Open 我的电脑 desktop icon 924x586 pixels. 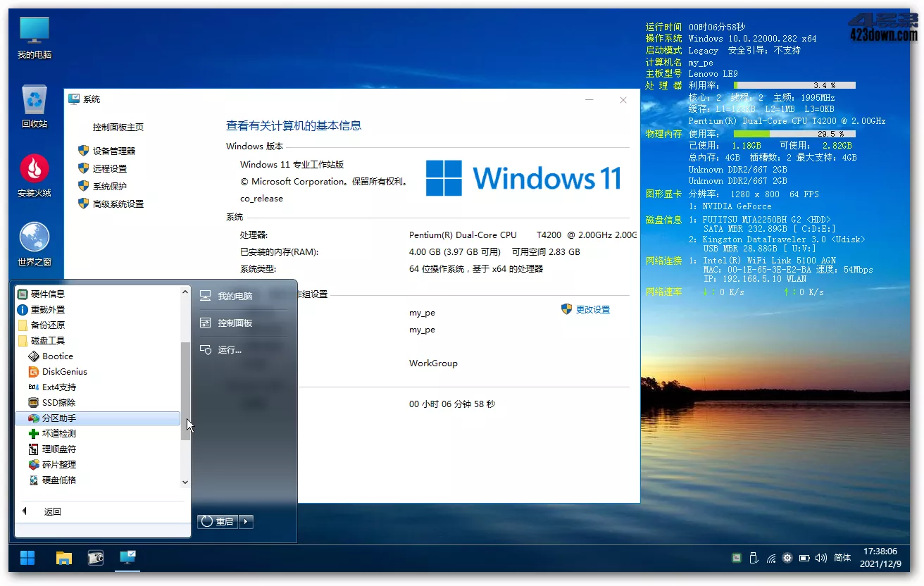point(35,37)
